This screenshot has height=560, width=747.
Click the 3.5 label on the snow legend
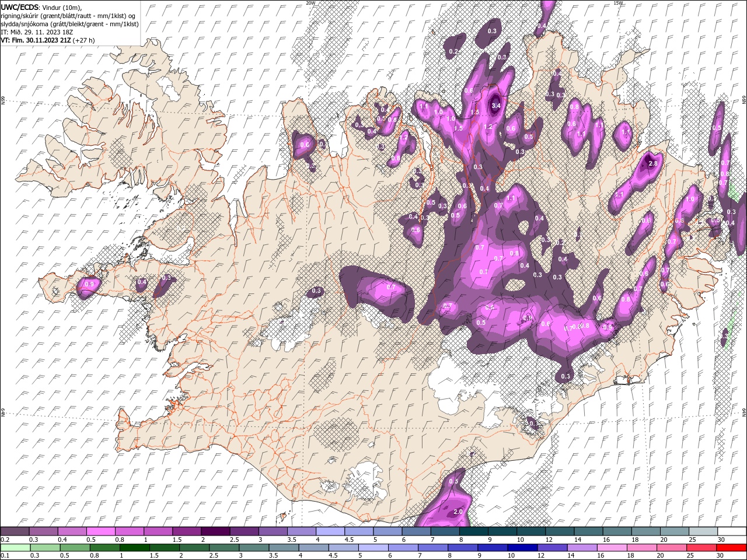[292, 540]
